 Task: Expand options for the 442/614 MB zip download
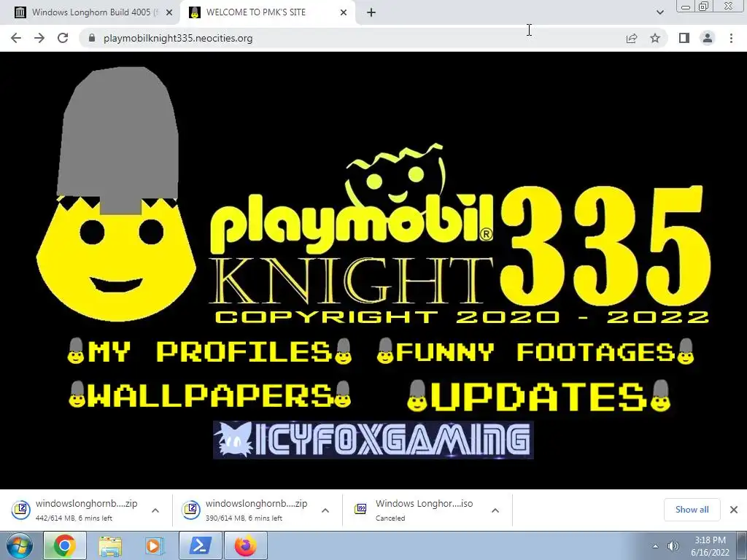coord(155,510)
